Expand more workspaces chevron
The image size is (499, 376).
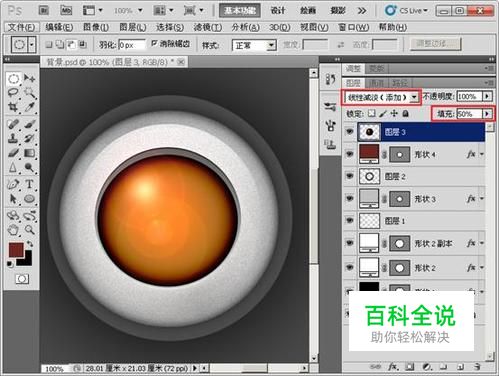click(x=362, y=11)
